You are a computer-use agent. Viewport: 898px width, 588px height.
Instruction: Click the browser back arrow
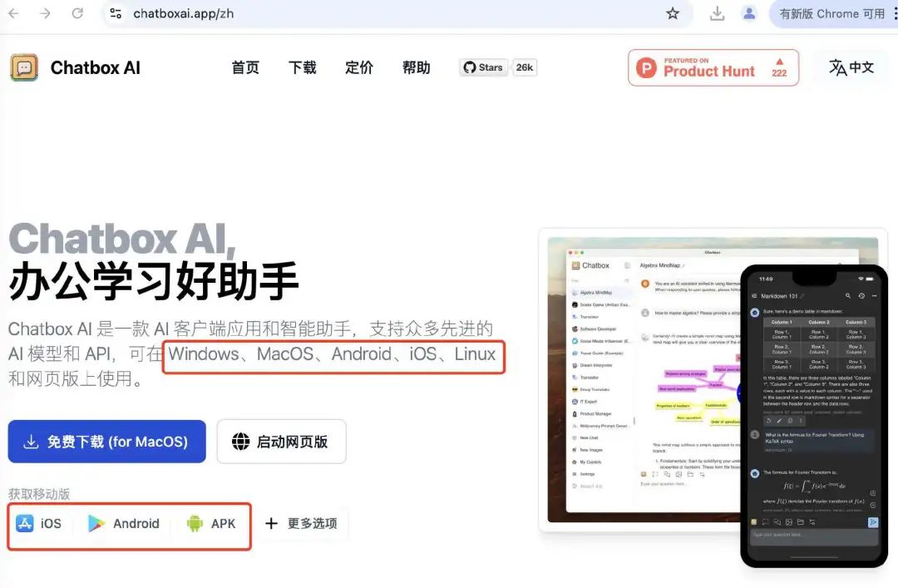tap(14, 13)
